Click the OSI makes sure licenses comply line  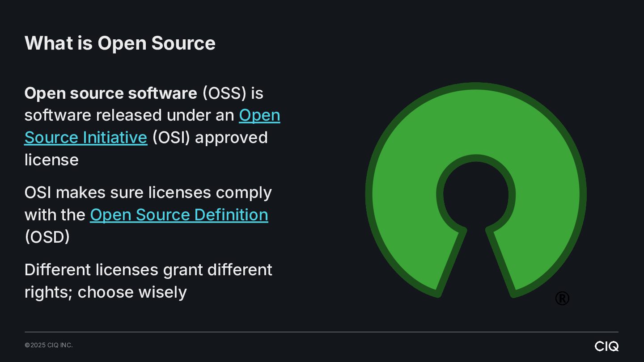pyautogui.click(x=148, y=193)
